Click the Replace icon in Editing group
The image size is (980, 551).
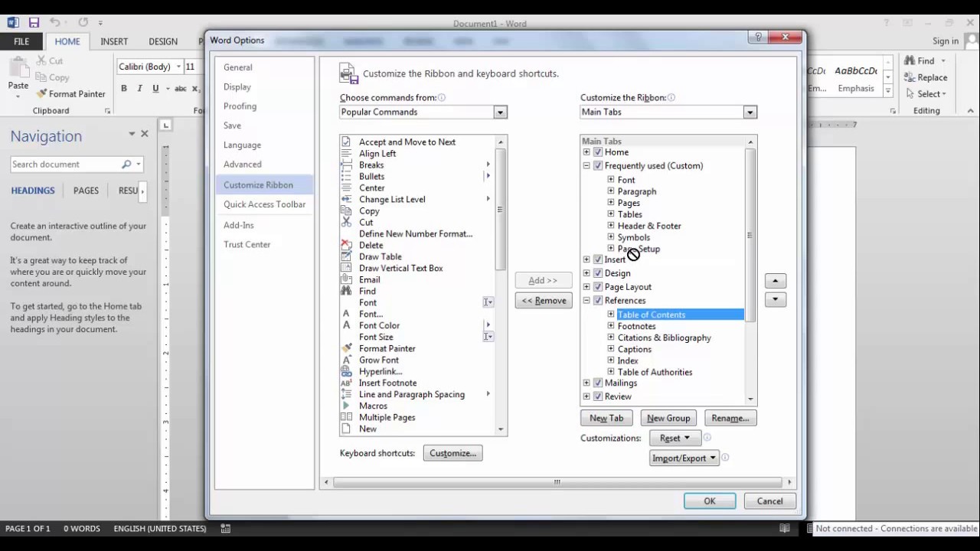910,77
